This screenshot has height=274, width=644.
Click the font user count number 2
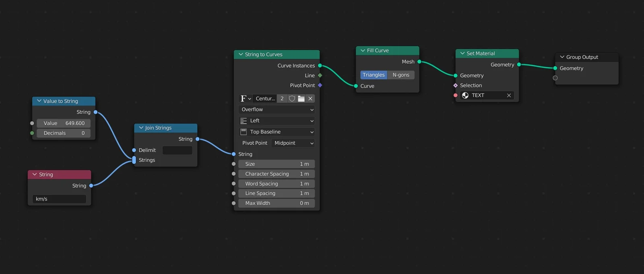(x=282, y=98)
